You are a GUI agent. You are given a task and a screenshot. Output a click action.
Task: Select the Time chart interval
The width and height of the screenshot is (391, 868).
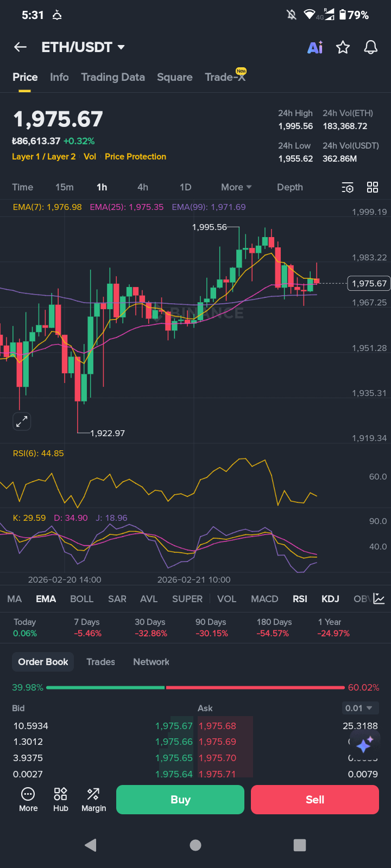click(23, 187)
